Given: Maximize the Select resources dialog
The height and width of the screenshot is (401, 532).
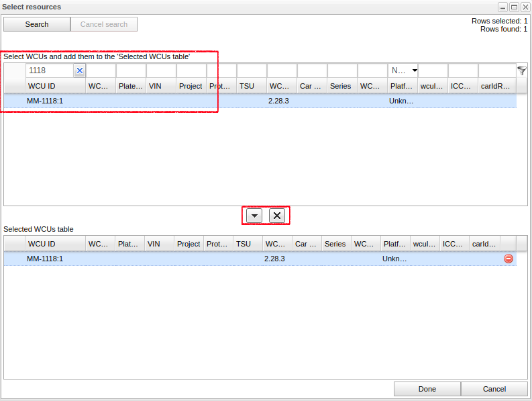Looking at the screenshot, I should coord(514,7).
